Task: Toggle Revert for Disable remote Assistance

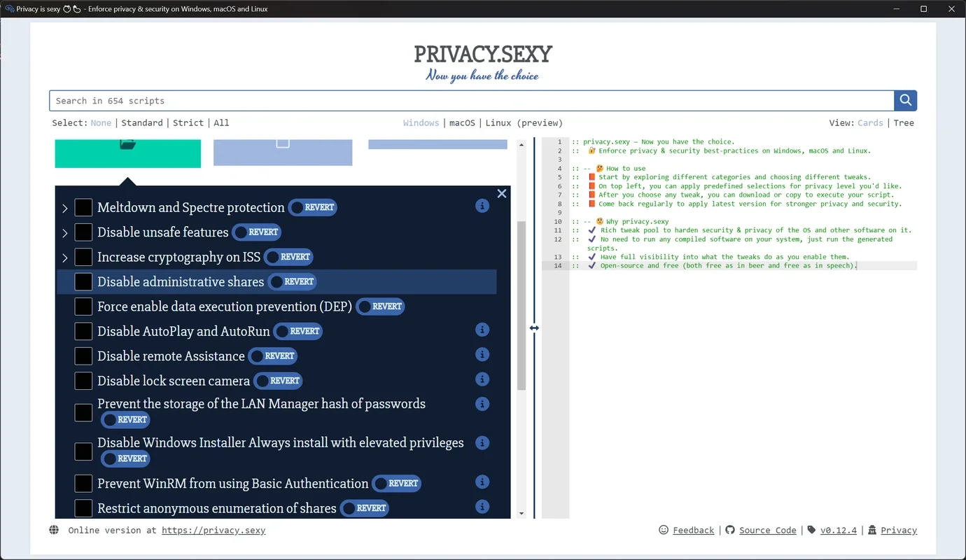Action: [x=273, y=356]
